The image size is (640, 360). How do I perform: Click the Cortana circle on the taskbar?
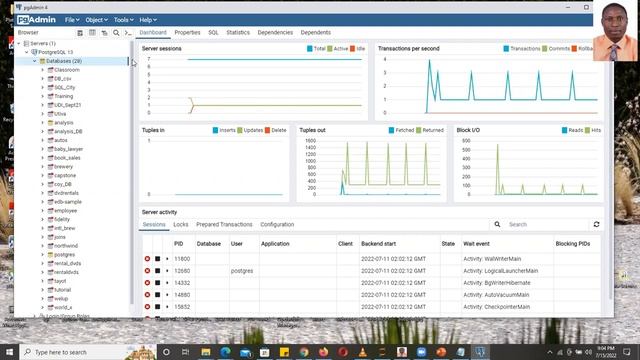click(166, 352)
